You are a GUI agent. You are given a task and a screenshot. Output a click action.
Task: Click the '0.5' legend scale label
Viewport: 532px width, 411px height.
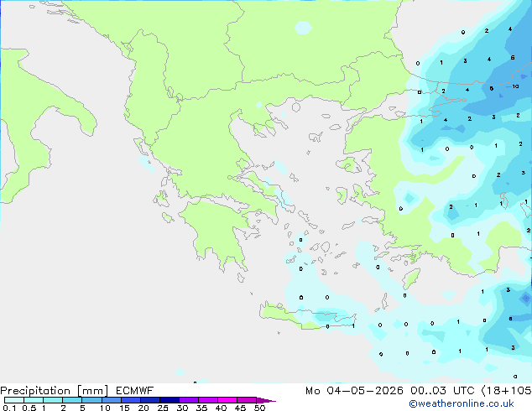click(29, 408)
